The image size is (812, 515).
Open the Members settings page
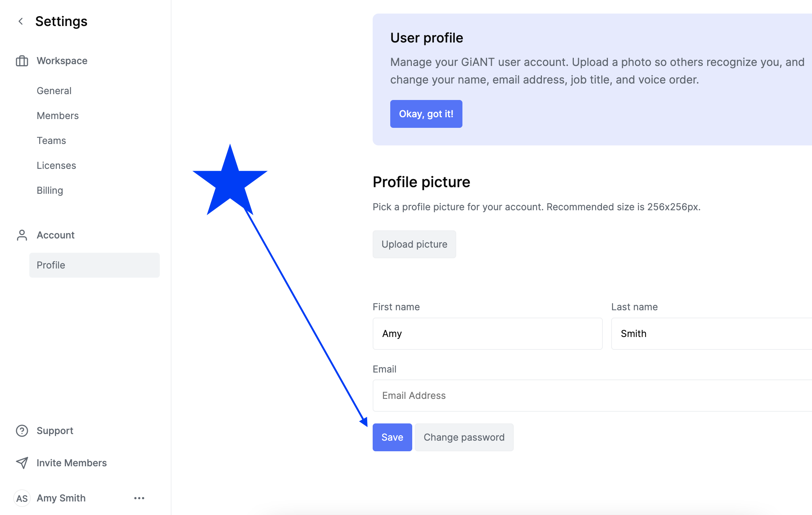click(x=58, y=116)
